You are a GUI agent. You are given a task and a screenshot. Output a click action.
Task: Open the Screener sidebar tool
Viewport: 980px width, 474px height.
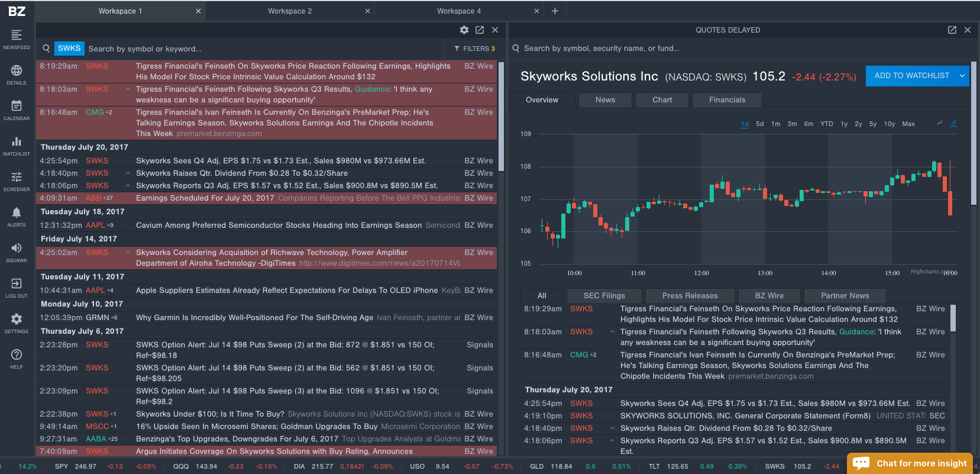17,181
